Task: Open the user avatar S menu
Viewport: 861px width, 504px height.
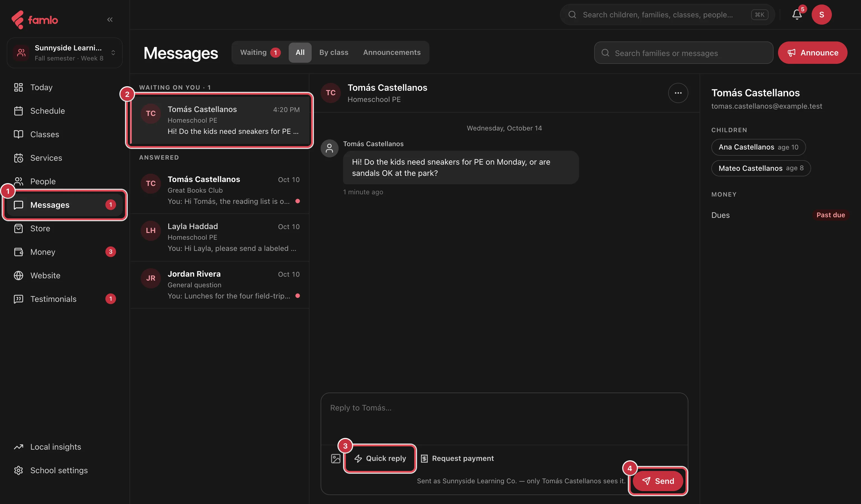Action: [x=821, y=15]
